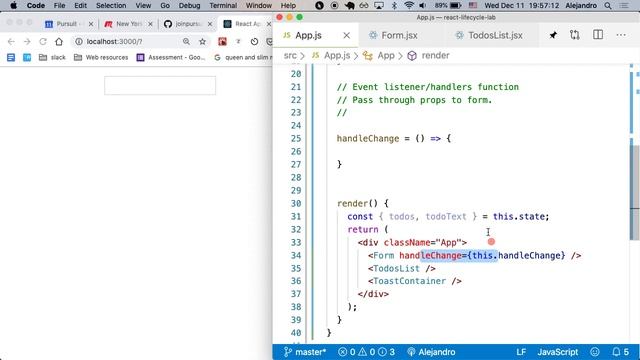
Task: Close the App.js editor tab
Action: [x=347, y=36]
